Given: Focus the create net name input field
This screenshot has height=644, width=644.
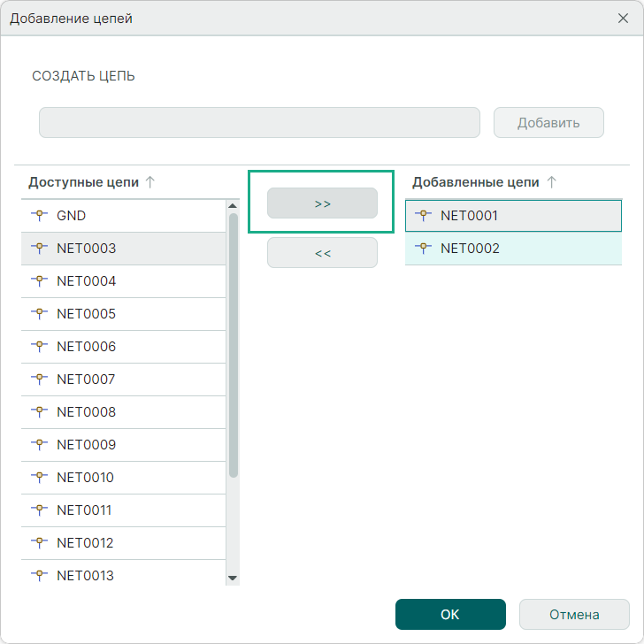Looking at the screenshot, I should [x=259, y=123].
